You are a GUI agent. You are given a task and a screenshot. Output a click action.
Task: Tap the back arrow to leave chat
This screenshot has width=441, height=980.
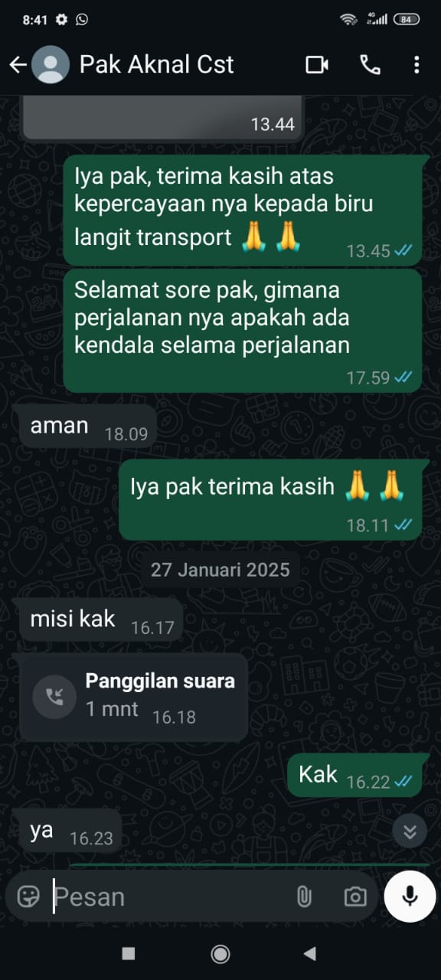pyautogui.click(x=18, y=65)
